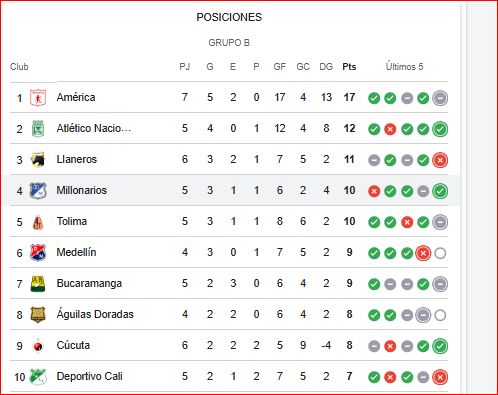Select Medellín's empty upcoming match circle
Image resolution: width=498 pixels, height=395 pixels.
pos(440,253)
